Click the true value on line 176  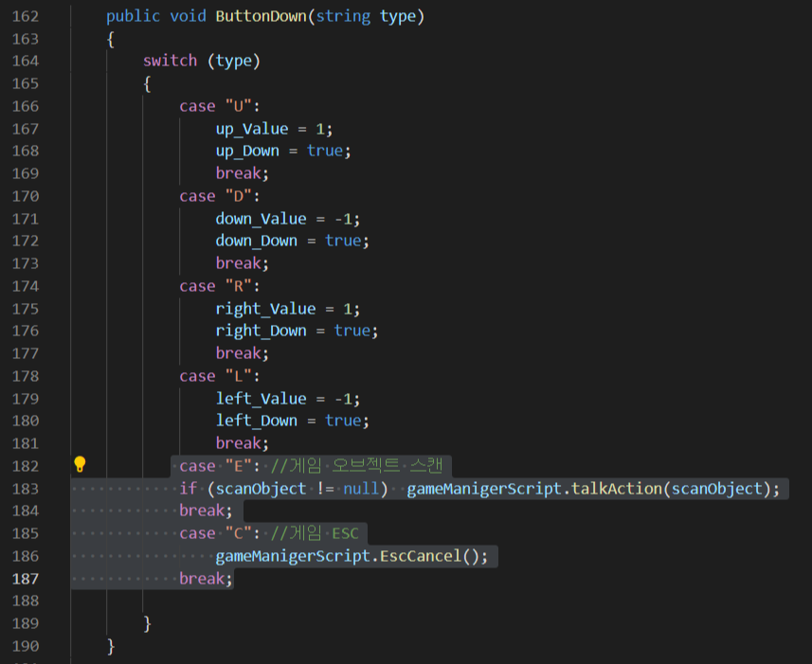(352, 332)
